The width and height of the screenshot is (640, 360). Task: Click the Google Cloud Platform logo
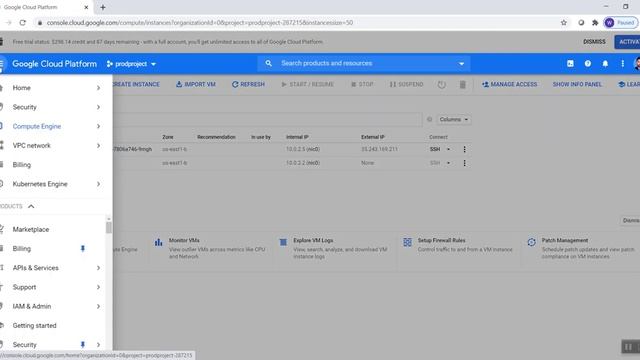tap(54, 64)
